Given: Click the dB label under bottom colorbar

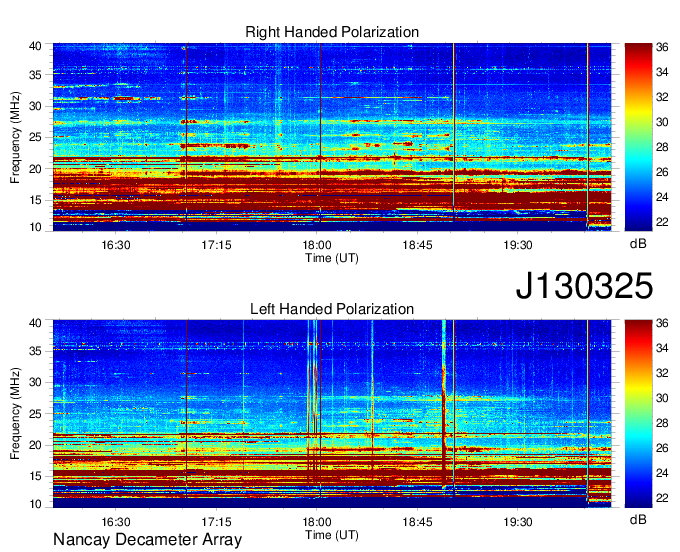Looking at the screenshot, I should (638, 519).
